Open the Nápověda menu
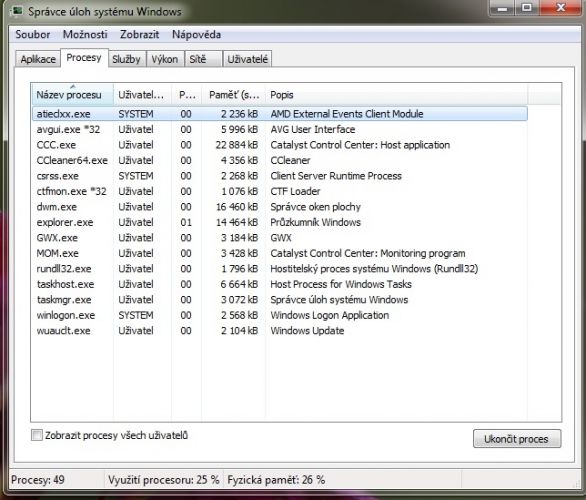The height and width of the screenshot is (500, 586). 196,34
